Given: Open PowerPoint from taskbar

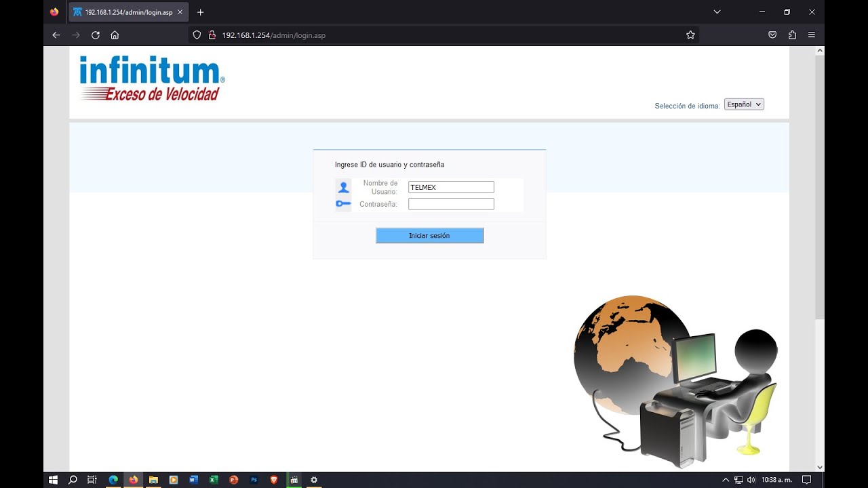Looking at the screenshot, I should pyautogui.click(x=234, y=480).
